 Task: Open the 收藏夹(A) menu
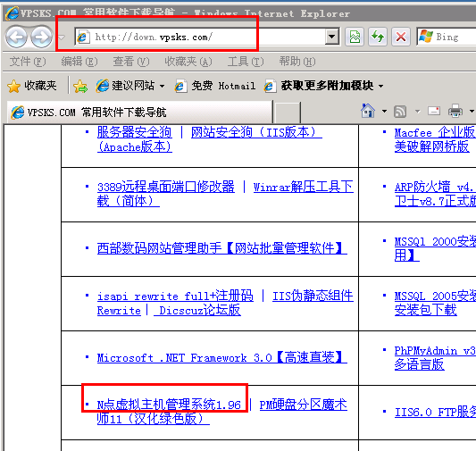pyautogui.click(x=188, y=62)
